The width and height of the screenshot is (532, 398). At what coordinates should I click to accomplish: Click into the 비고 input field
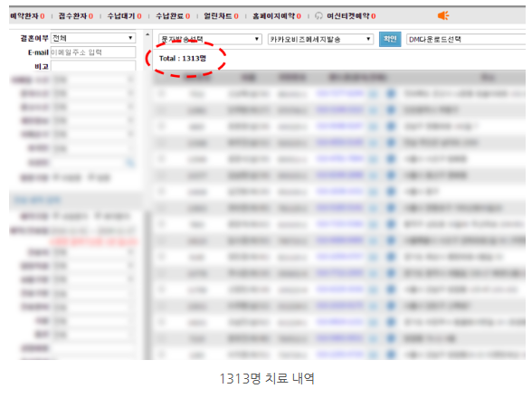point(93,66)
